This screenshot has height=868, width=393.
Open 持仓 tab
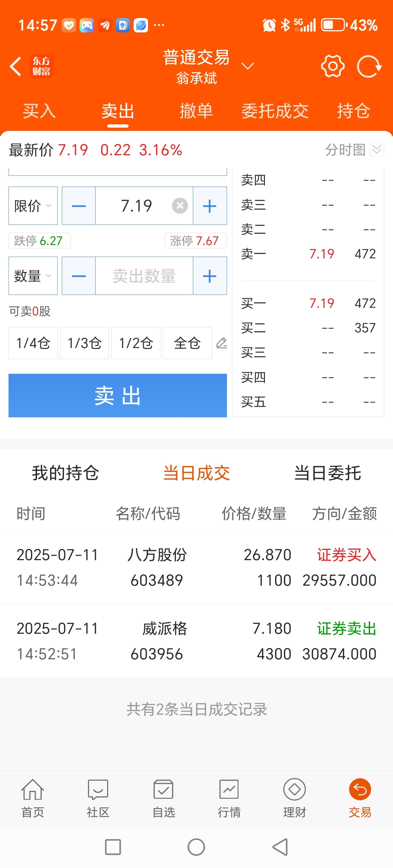coord(354,111)
